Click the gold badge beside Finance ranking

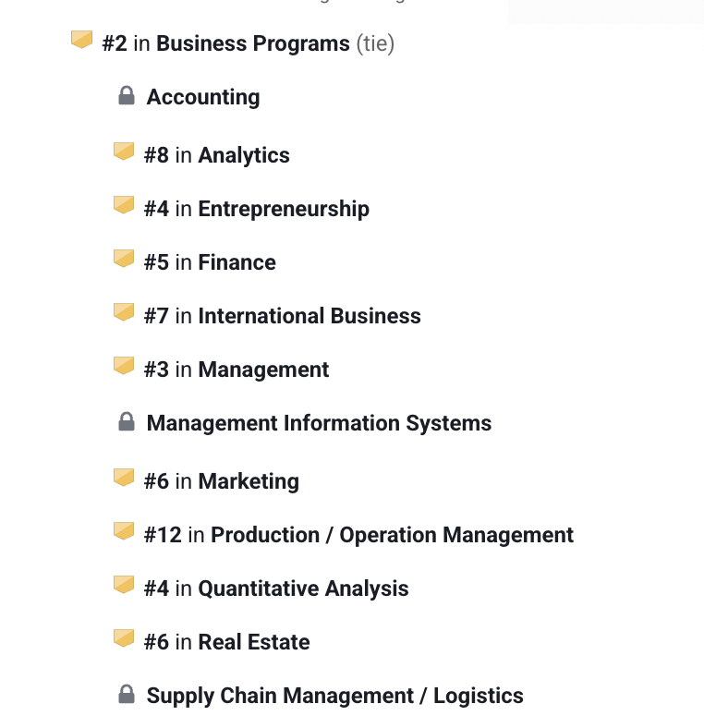tap(124, 259)
